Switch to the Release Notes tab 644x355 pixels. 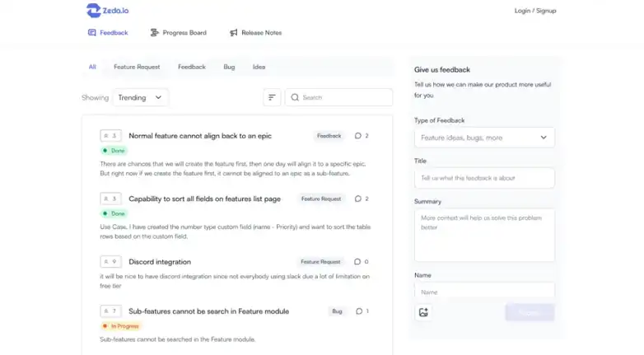[255, 33]
